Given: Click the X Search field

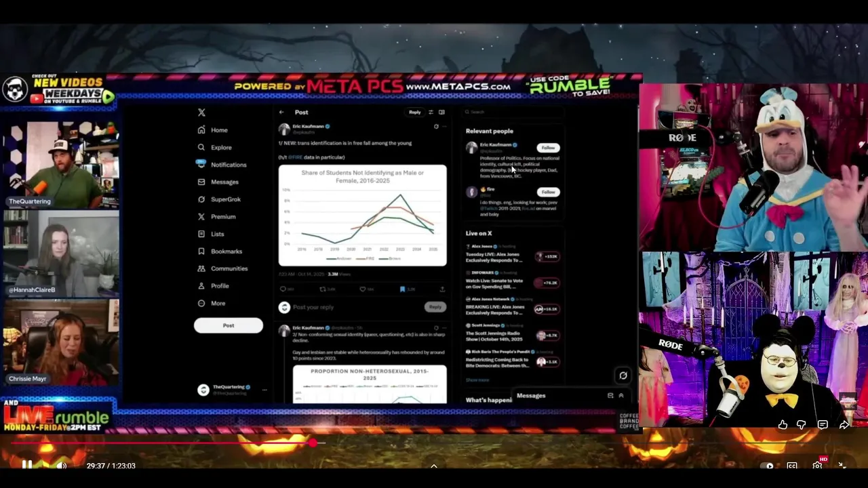Looking at the screenshot, I should (x=513, y=113).
